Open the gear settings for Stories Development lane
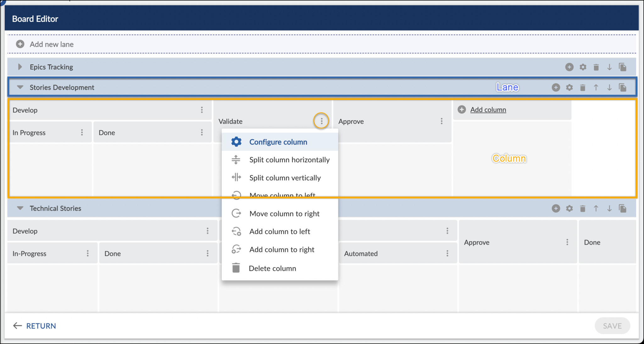 click(x=569, y=87)
